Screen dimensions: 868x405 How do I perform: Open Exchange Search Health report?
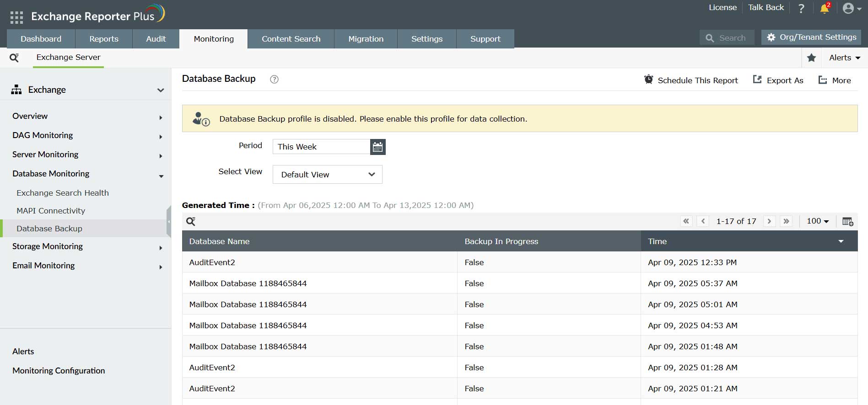tap(63, 193)
